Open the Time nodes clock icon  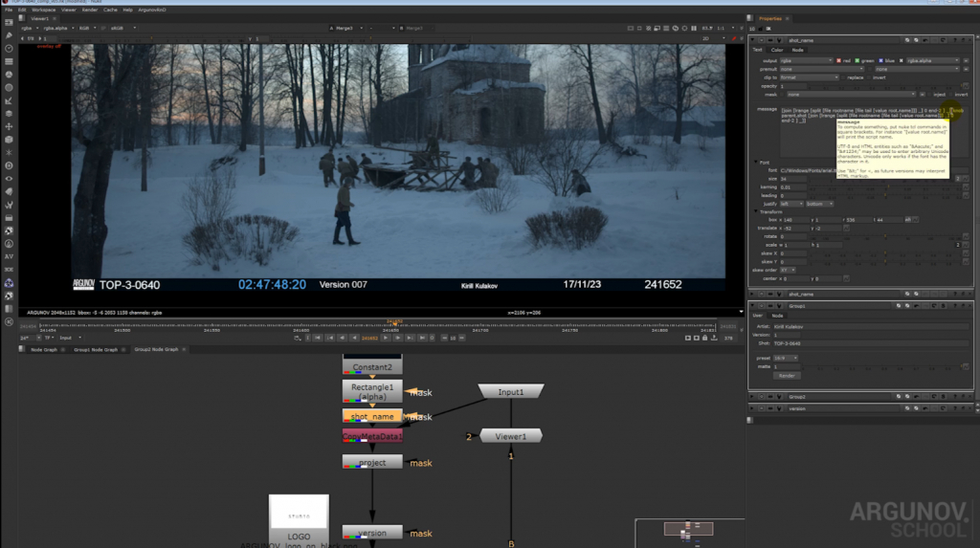(9, 49)
